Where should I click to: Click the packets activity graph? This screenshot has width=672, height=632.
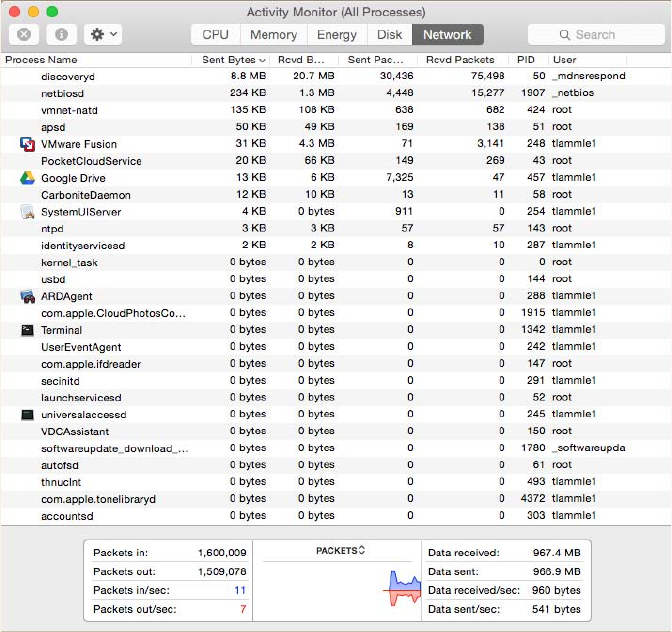(x=402, y=588)
